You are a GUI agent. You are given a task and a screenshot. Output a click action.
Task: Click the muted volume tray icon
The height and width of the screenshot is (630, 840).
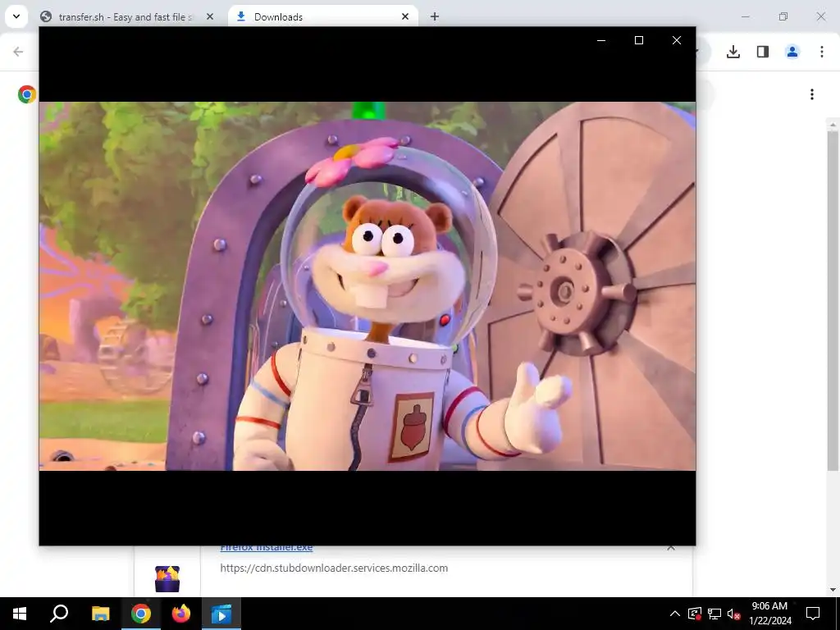coord(733,614)
